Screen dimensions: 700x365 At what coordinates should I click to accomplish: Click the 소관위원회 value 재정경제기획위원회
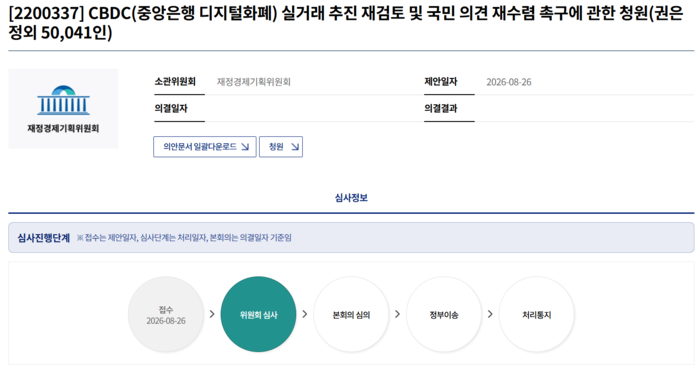point(254,82)
